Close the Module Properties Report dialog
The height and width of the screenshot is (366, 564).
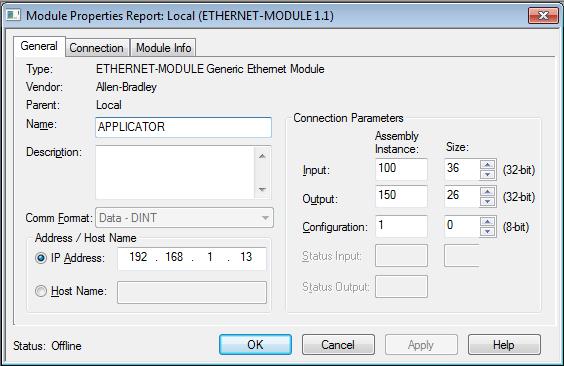click(543, 15)
